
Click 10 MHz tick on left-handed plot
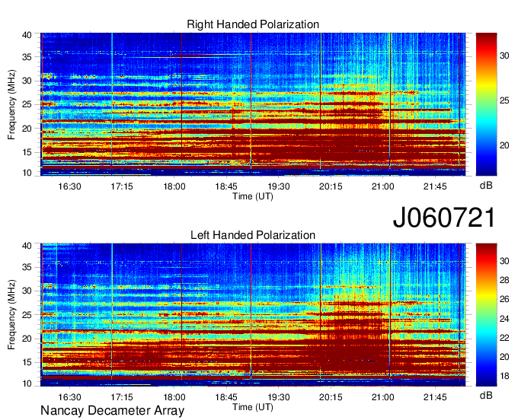coord(27,383)
